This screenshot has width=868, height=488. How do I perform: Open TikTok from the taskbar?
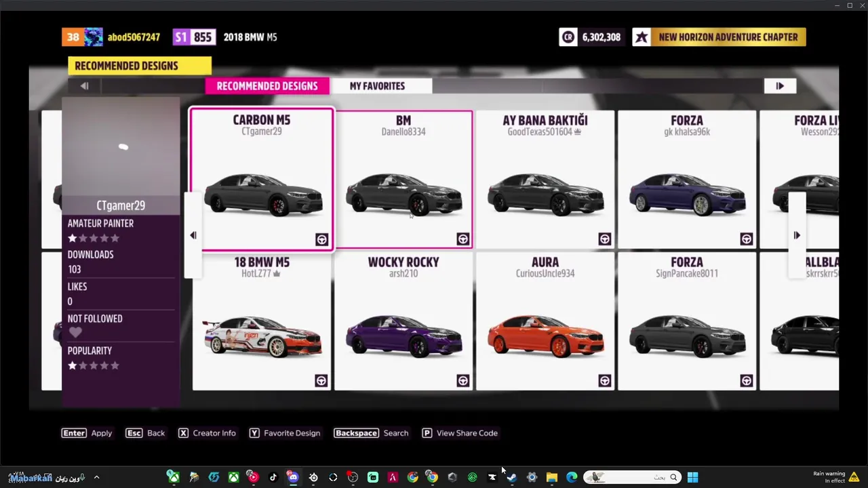tap(273, 477)
